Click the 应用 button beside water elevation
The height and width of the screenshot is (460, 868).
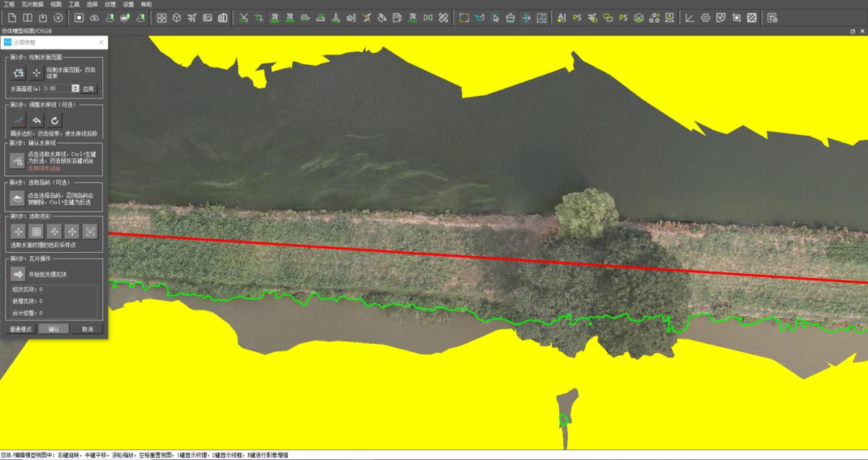coord(89,88)
